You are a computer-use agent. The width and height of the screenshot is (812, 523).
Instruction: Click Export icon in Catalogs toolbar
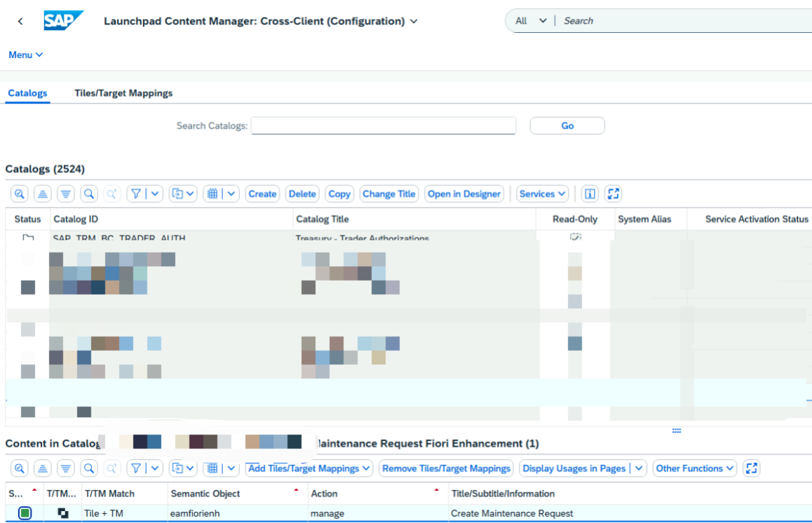(x=177, y=193)
